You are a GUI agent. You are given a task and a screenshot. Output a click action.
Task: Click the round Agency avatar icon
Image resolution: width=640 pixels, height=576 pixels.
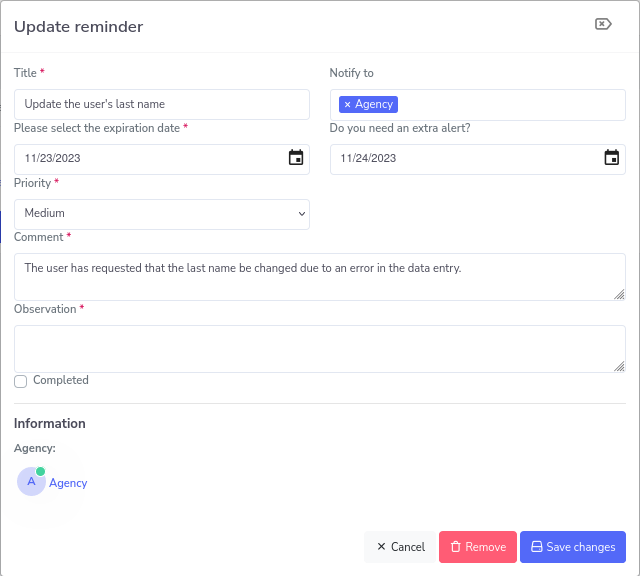31,482
